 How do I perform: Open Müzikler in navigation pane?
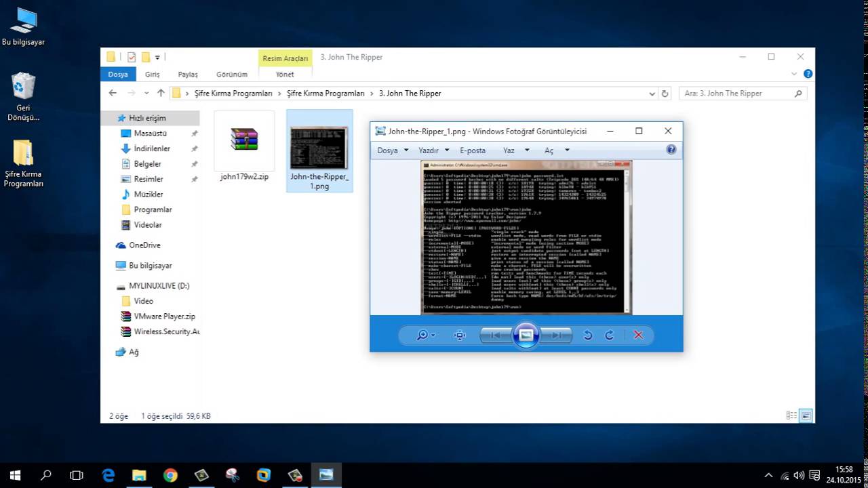coord(149,195)
